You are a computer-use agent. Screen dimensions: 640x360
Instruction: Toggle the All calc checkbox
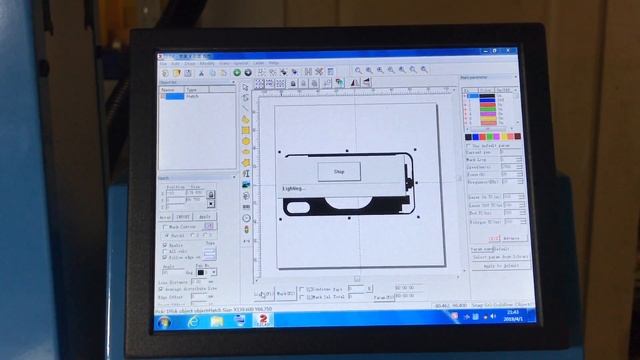click(165, 251)
